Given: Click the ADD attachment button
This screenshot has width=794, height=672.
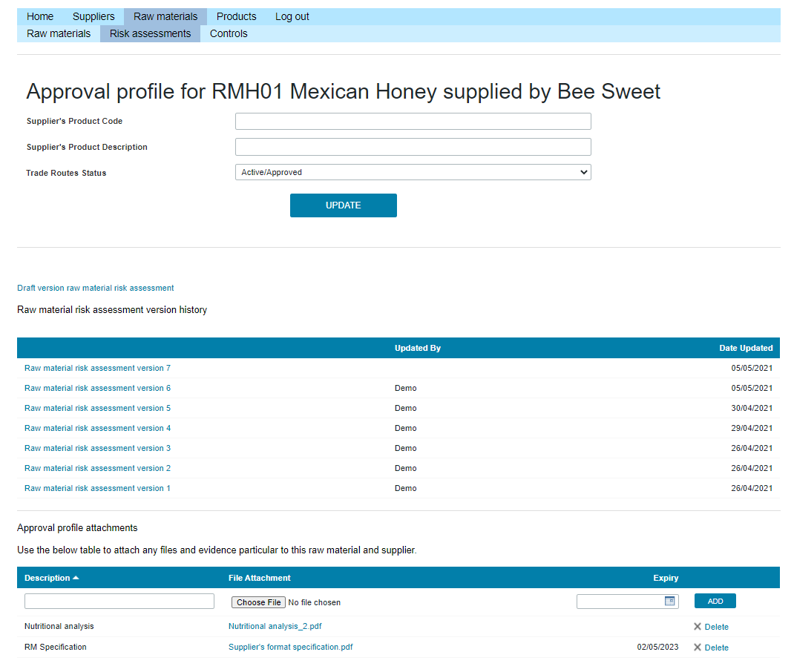Looking at the screenshot, I should (x=715, y=601).
